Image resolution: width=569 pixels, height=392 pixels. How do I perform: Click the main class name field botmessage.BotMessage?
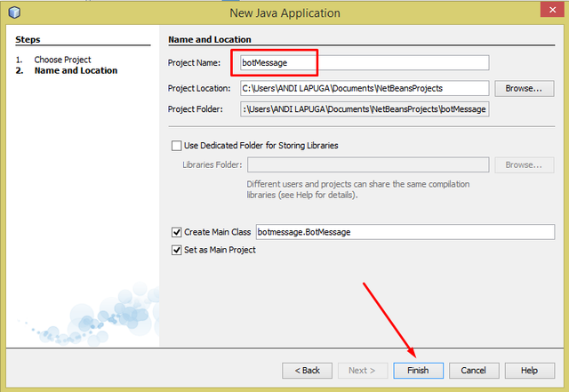coord(405,232)
